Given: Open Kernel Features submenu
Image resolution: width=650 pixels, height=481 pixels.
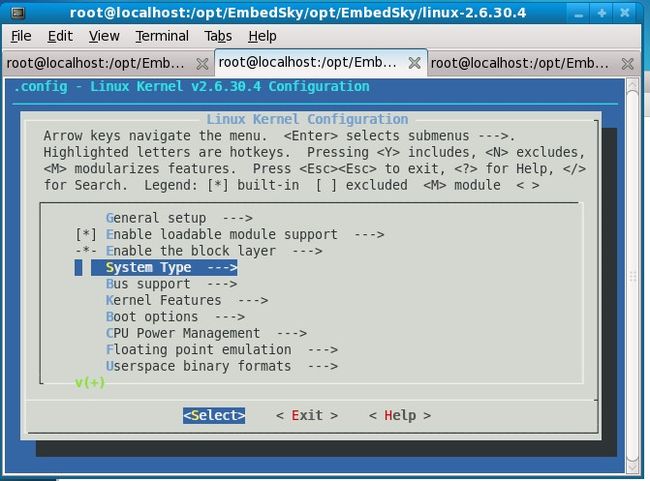Looking at the screenshot, I should [187, 300].
